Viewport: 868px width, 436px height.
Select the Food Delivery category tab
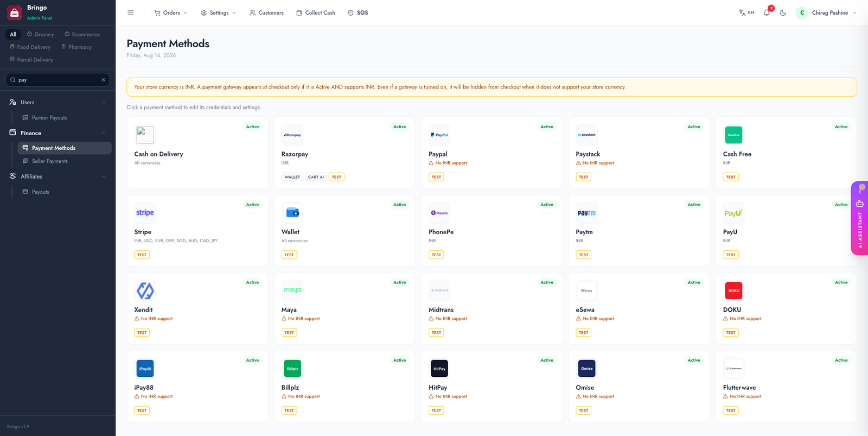click(x=30, y=47)
